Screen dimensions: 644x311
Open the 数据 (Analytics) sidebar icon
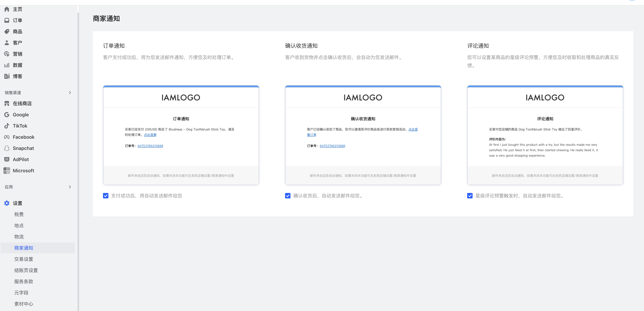click(7, 65)
